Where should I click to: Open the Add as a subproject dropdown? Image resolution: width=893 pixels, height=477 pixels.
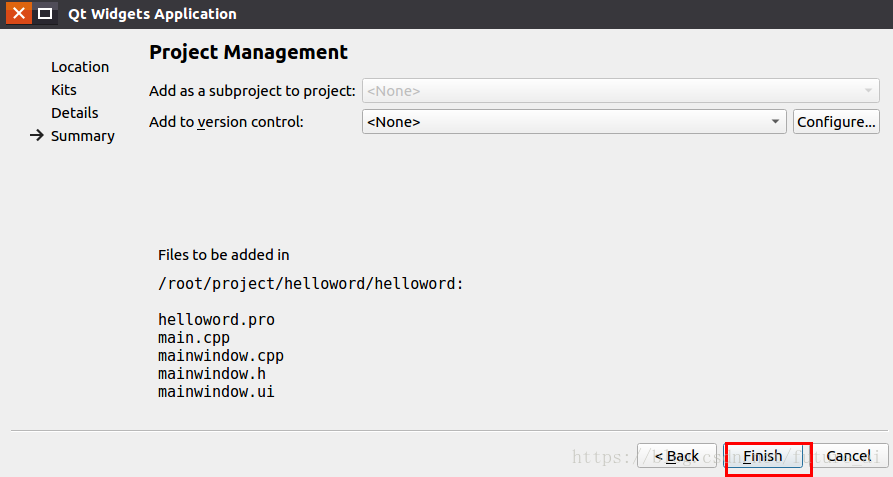[x=621, y=91]
